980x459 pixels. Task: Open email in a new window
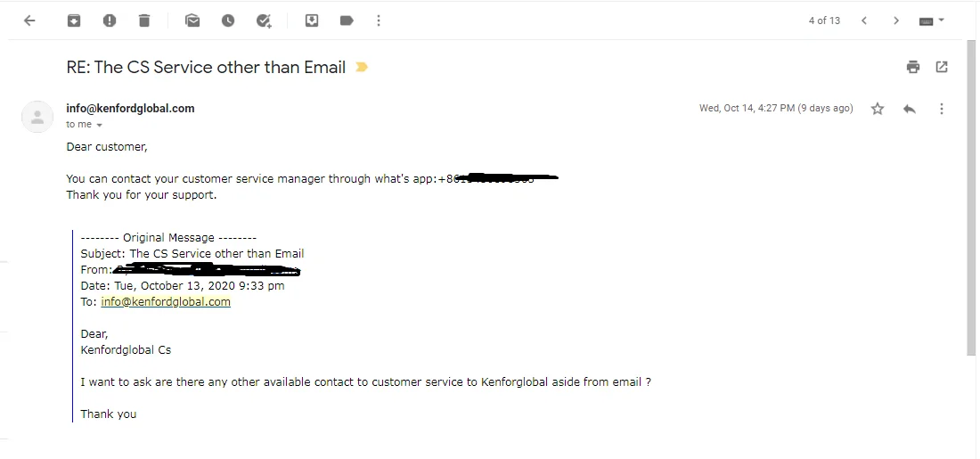point(942,67)
